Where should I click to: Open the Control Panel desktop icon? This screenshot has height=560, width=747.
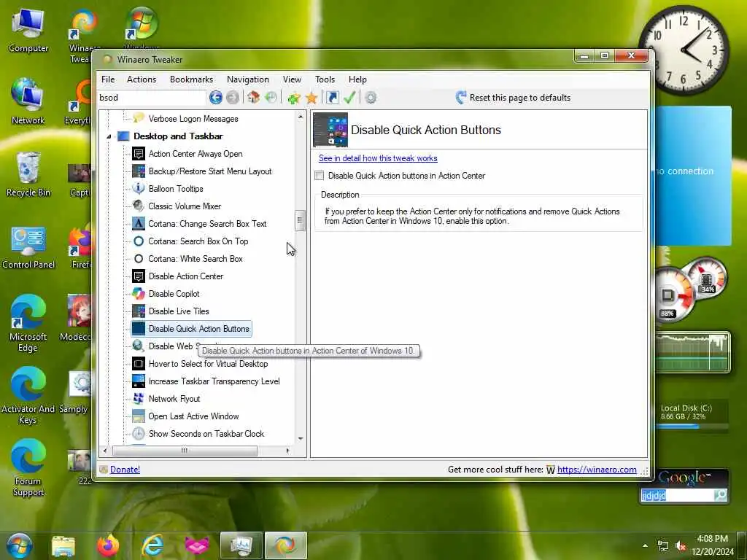point(28,248)
